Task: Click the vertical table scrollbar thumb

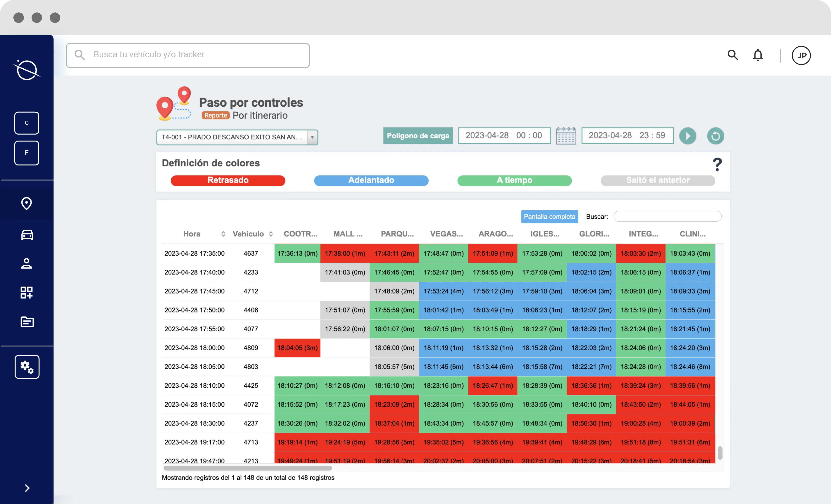Action: tap(720, 453)
